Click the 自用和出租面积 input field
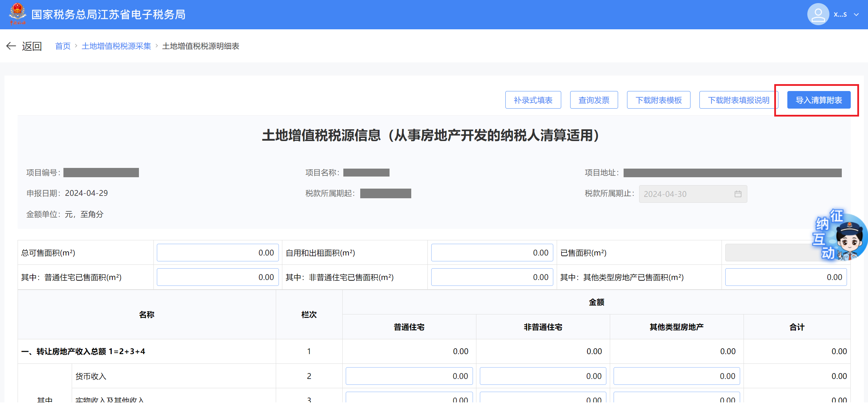The image size is (868, 411). (x=492, y=253)
